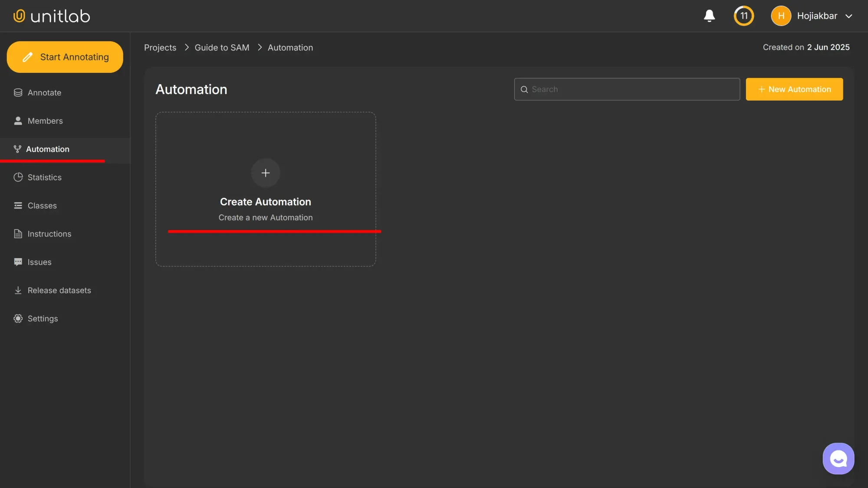Open the live chat widget

838,458
